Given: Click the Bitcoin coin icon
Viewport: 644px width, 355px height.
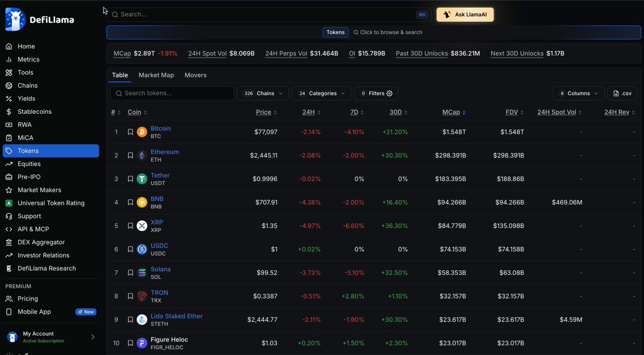Looking at the screenshot, I should (x=142, y=132).
